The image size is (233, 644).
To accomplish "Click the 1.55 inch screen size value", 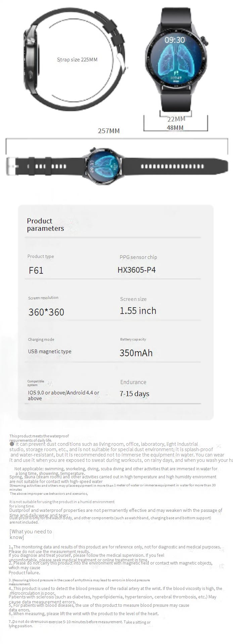I will pyautogui.click(x=138, y=311).
